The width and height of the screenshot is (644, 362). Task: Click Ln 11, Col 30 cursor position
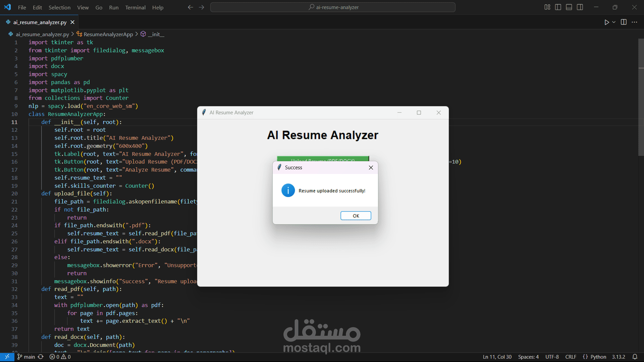[x=497, y=357]
